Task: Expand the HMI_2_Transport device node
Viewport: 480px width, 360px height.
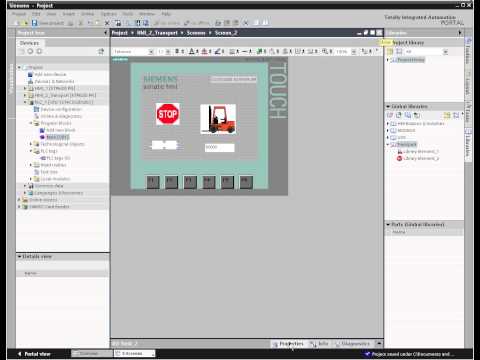Action: (25, 95)
